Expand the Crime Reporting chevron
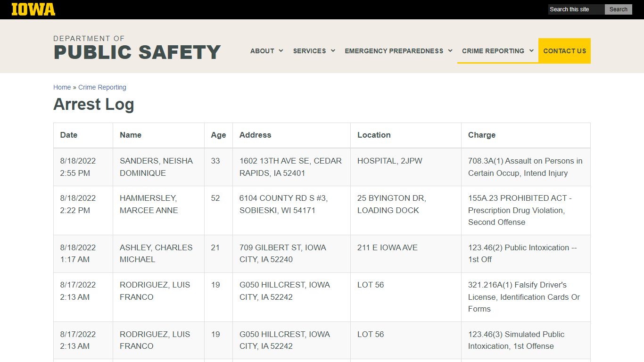 tap(531, 50)
